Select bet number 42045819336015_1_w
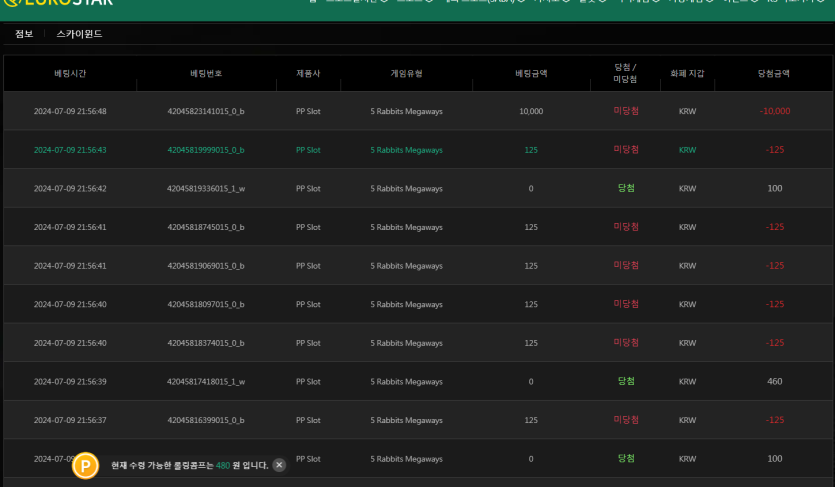 (x=206, y=188)
